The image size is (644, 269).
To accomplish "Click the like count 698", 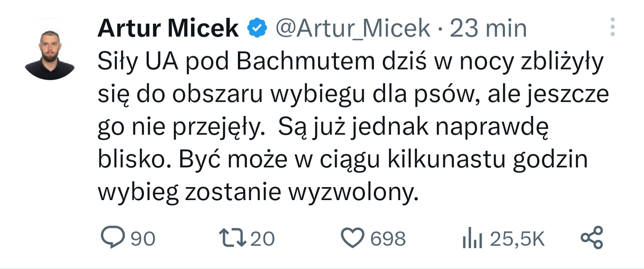I will (388, 239).
